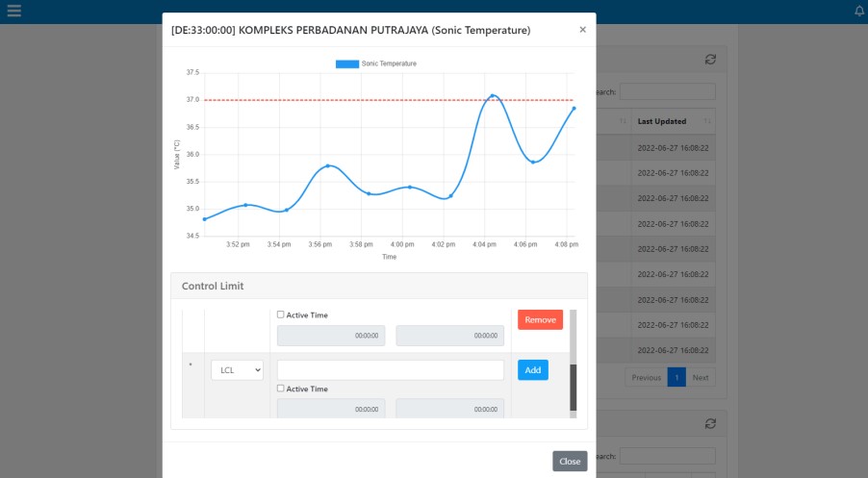
Task: Open the hamburger navigation menu
Action: pyautogui.click(x=13, y=11)
